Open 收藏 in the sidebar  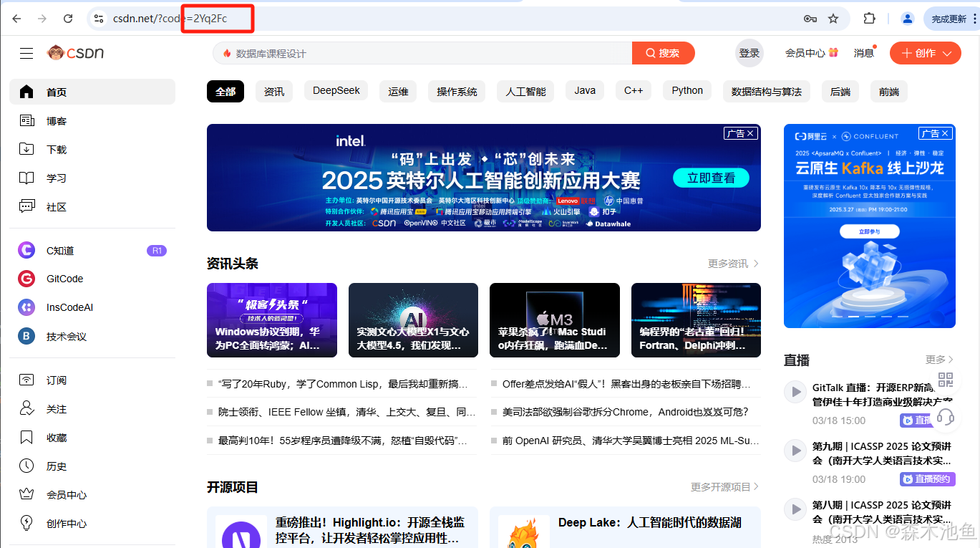[92, 438]
